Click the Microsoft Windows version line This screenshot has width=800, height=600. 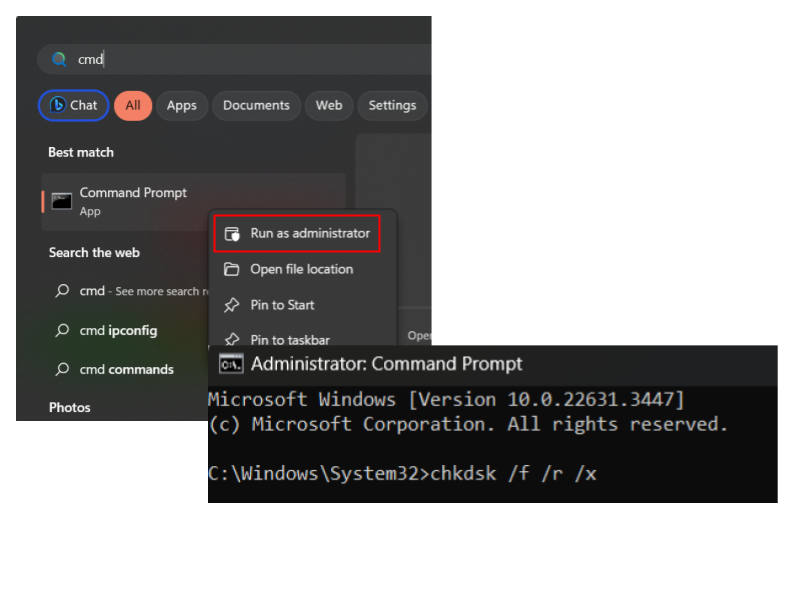pyautogui.click(x=446, y=399)
